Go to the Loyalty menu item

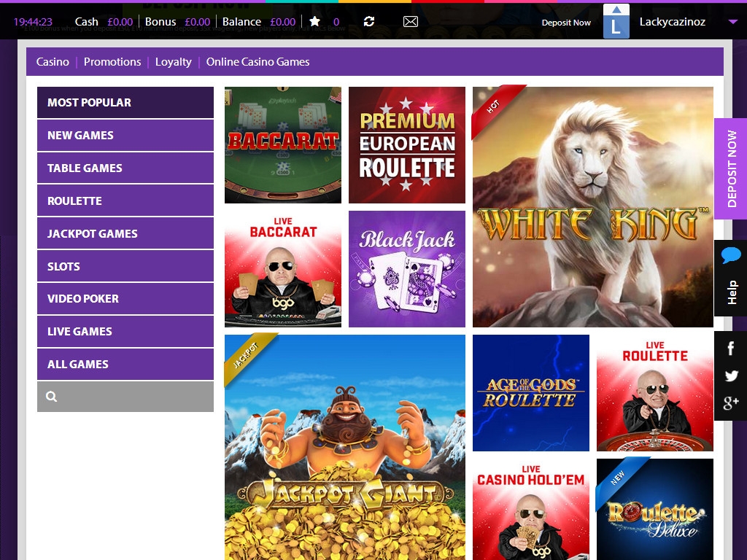pos(173,62)
